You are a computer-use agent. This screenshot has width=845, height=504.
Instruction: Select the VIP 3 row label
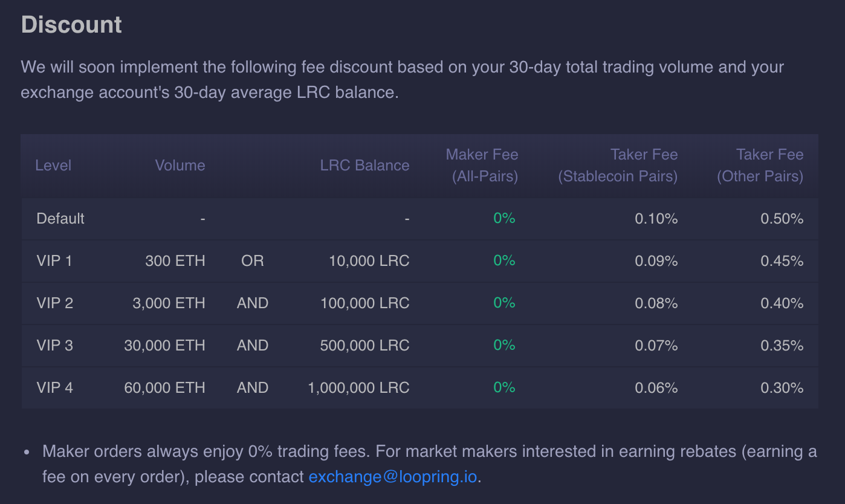tap(55, 346)
